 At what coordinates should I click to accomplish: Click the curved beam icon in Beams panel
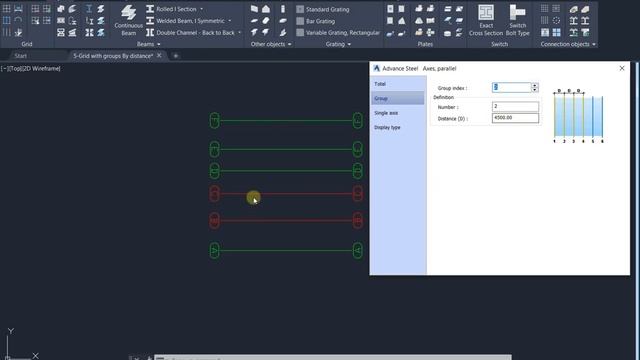click(73, 9)
